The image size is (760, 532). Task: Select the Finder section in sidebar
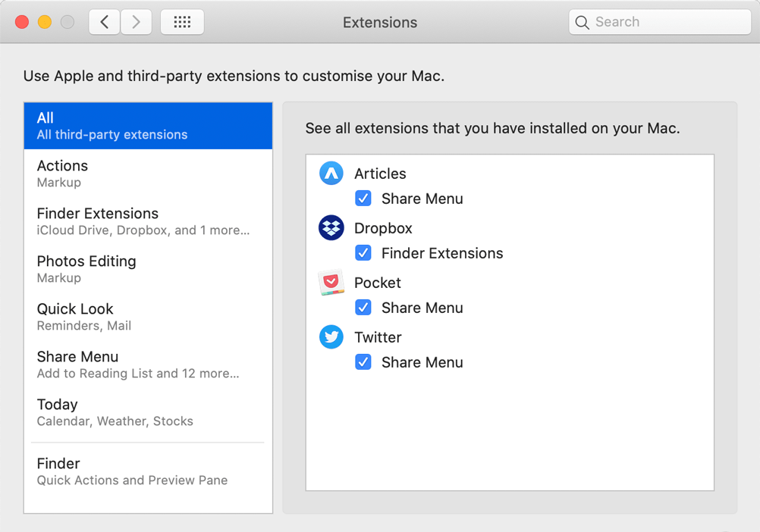[x=148, y=471]
